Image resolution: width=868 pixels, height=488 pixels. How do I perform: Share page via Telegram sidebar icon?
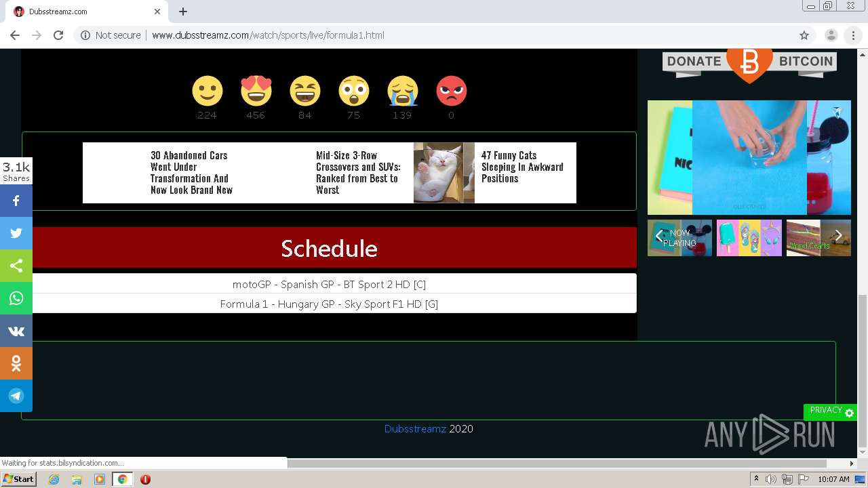[16, 396]
